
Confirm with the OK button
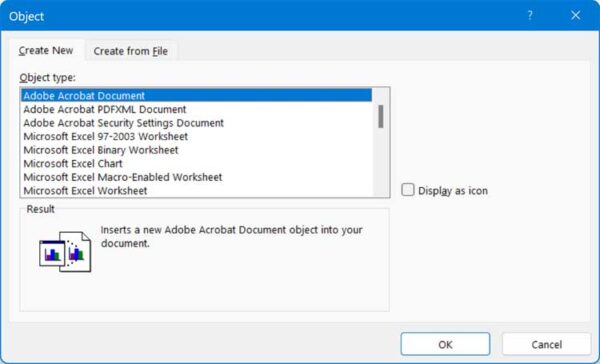pyautogui.click(x=445, y=344)
